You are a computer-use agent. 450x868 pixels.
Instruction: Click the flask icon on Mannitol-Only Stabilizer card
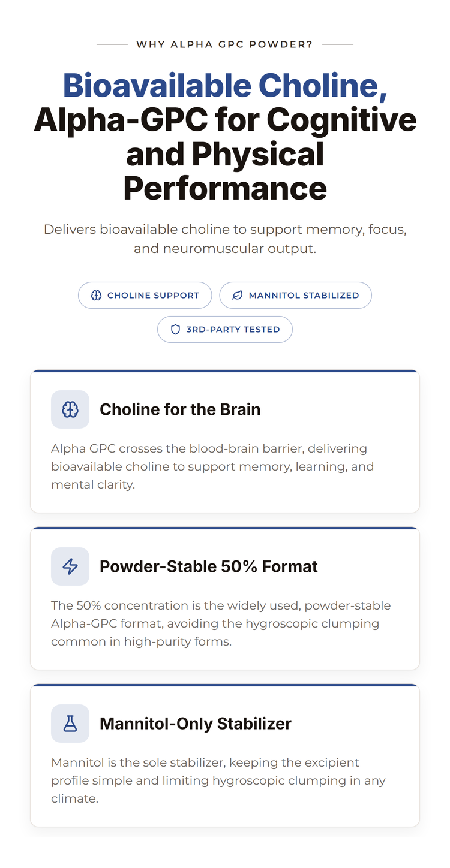[x=70, y=724]
